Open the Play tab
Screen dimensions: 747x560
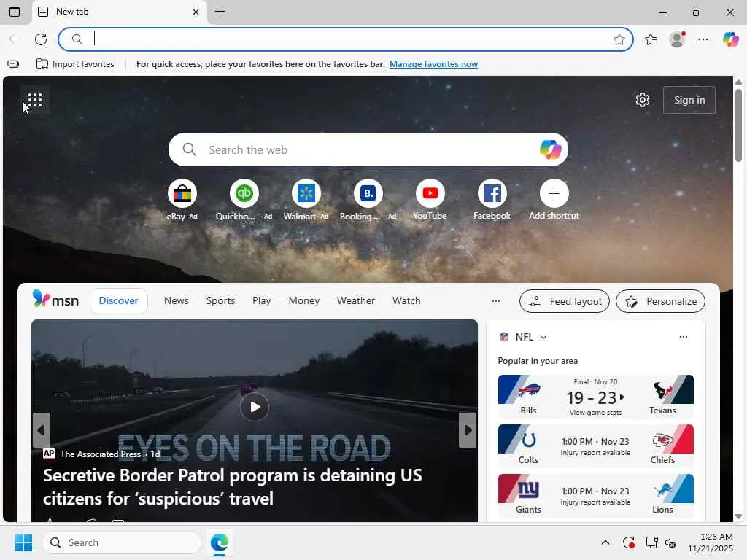tap(262, 300)
